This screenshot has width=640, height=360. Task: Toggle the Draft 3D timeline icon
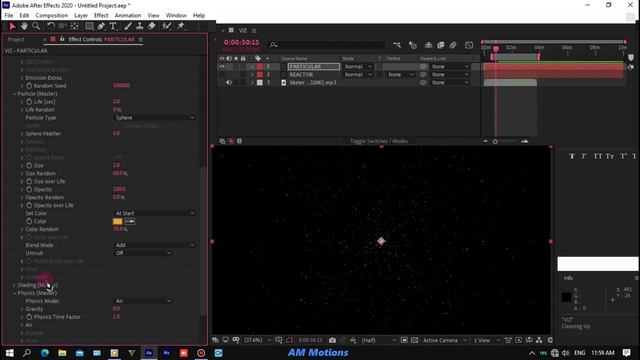413,45
